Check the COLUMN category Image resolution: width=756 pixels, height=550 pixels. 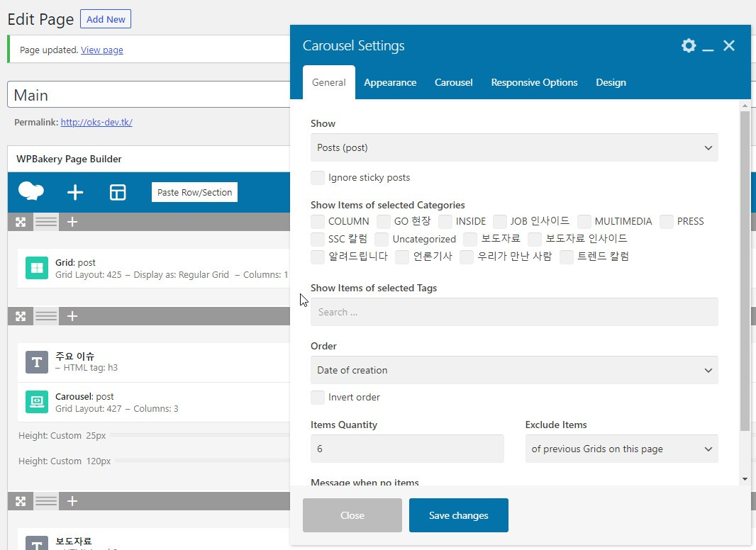click(x=317, y=221)
